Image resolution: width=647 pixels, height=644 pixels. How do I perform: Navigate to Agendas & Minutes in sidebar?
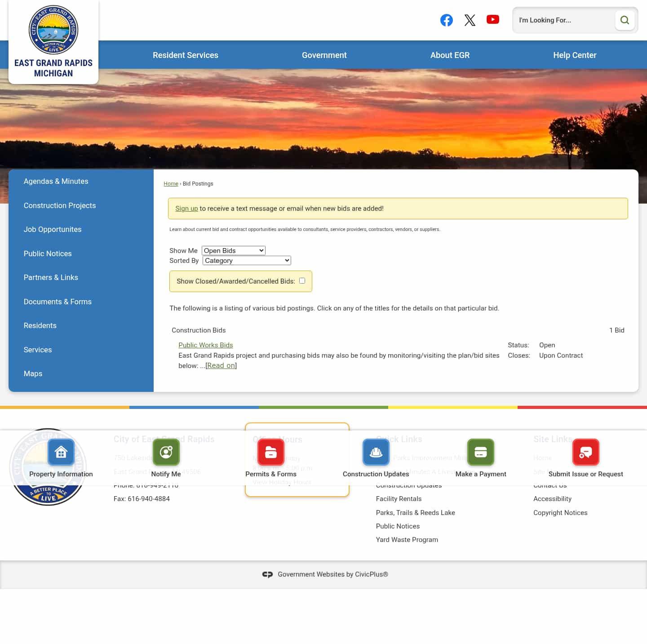coord(56,181)
